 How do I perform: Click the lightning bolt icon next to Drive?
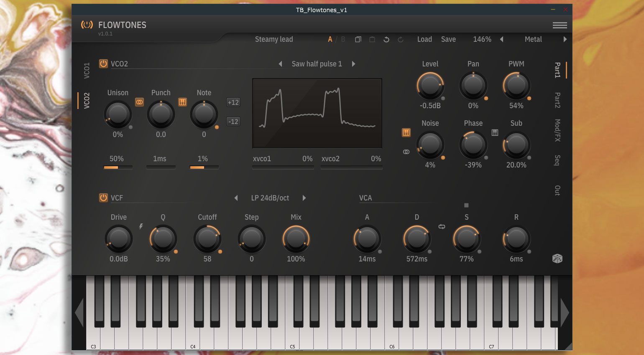tap(141, 226)
